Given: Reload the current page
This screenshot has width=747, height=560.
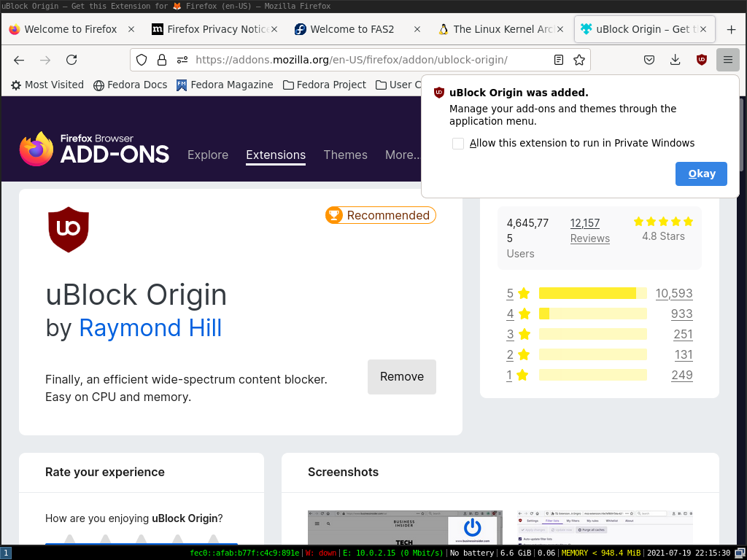Looking at the screenshot, I should pyautogui.click(x=71, y=60).
